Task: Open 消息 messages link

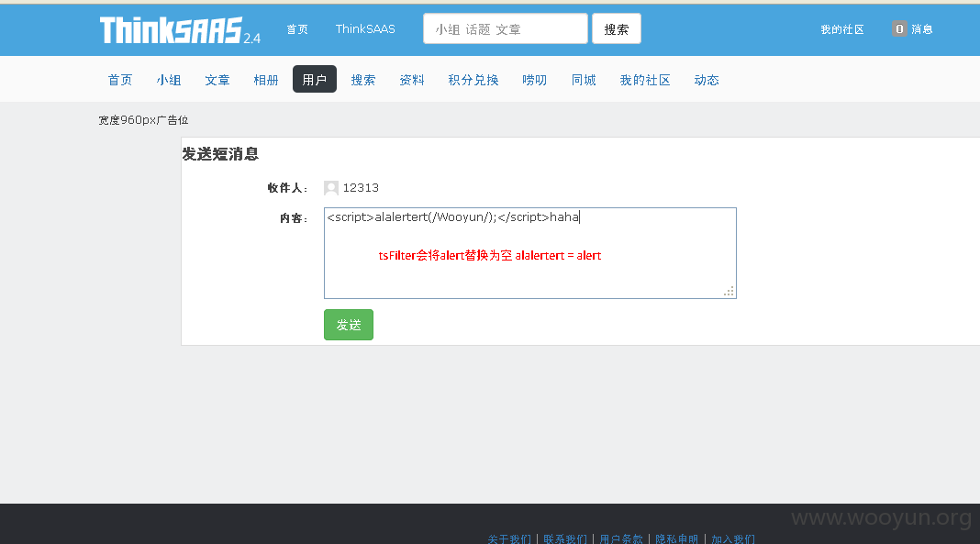Action: (x=922, y=29)
